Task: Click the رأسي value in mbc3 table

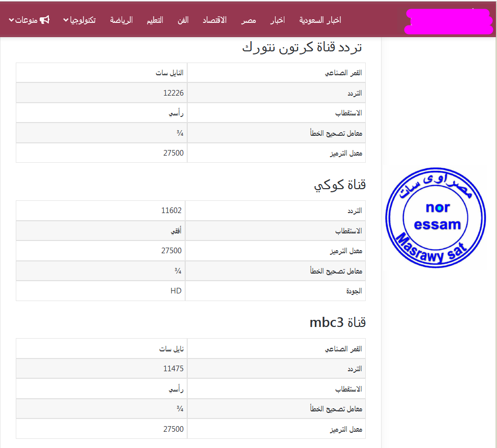Action: pyautogui.click(x=176, y=389)
